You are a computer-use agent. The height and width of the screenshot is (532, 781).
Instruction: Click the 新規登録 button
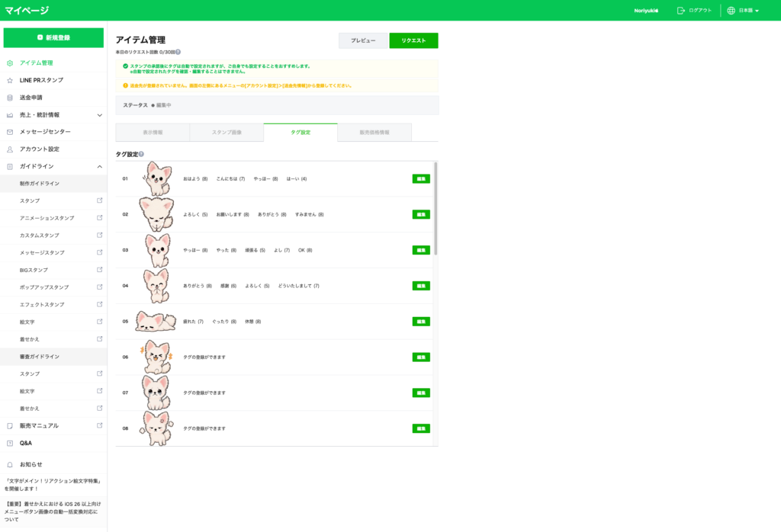[53, 38]
